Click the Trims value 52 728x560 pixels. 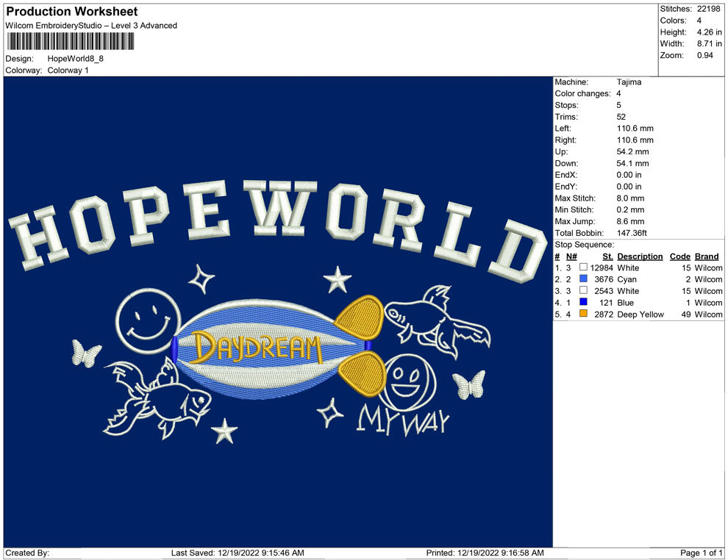click(621, 117)
